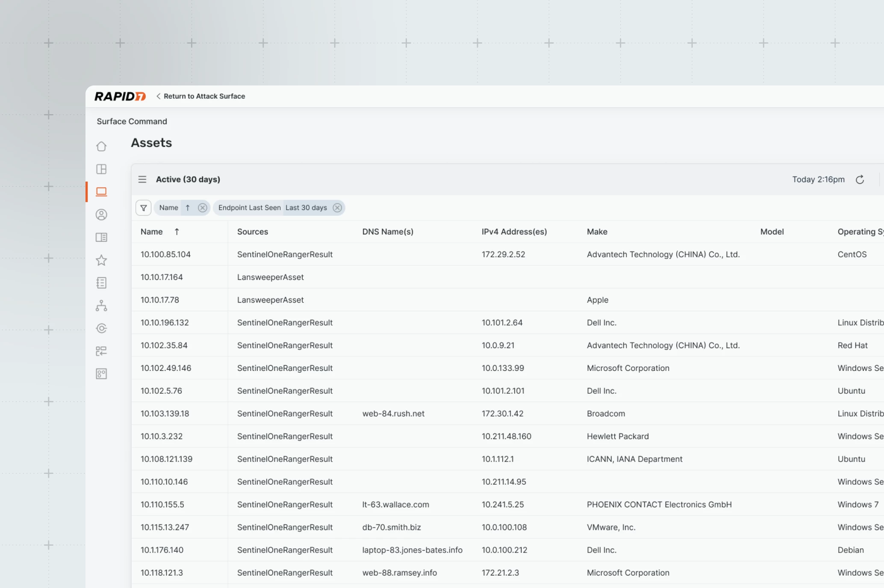This screenshot has height=588, width=884.
Task: Refresh the asset list with reload icon
Action: [x=860, y=179]
